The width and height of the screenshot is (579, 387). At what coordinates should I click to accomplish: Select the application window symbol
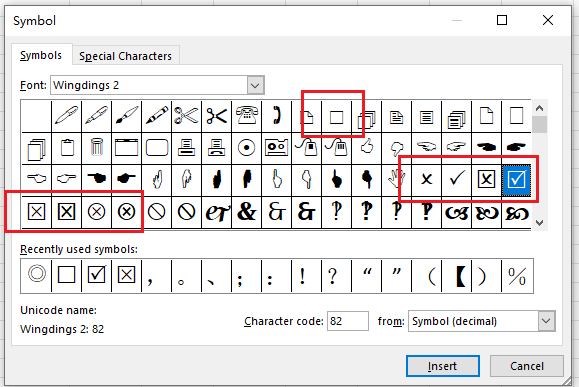[127, 148]
